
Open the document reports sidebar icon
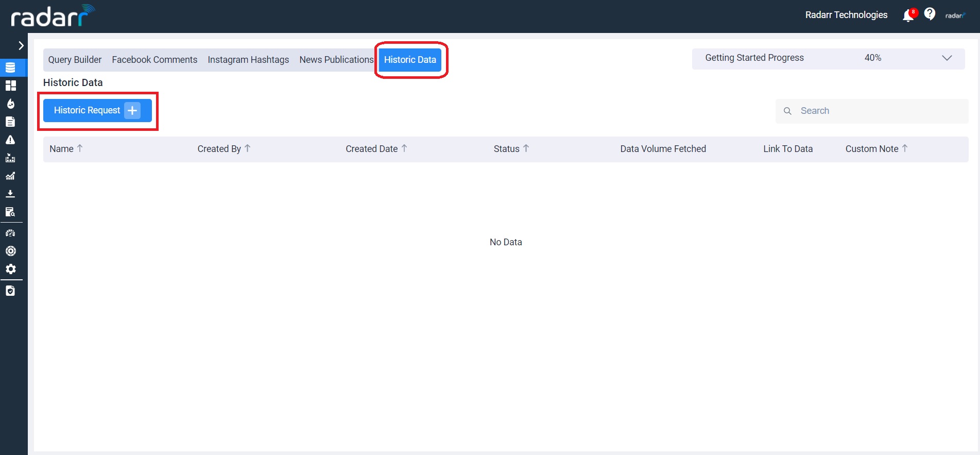point(10,122)
